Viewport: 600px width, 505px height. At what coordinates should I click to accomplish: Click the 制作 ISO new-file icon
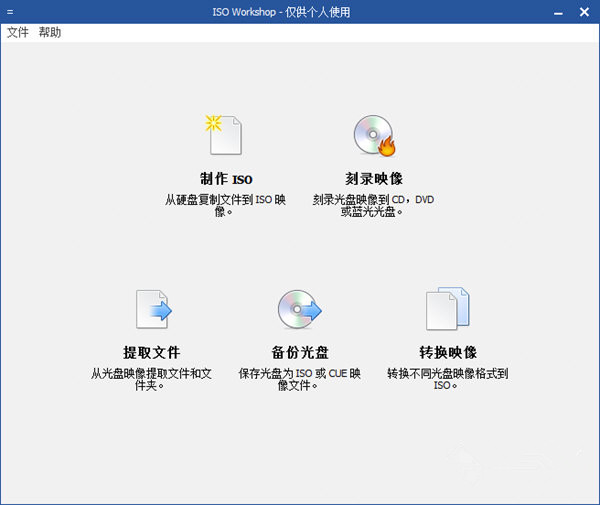point(224,135)
